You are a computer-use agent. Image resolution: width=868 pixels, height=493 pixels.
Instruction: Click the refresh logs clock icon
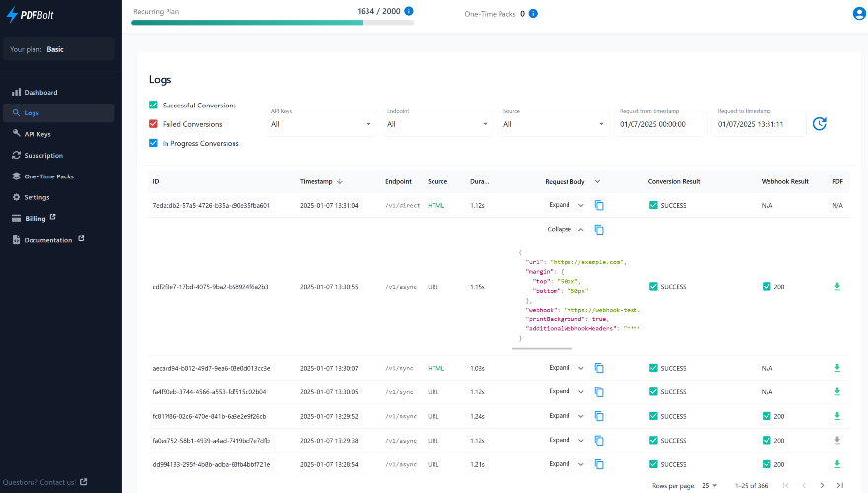tap(820, 124)
